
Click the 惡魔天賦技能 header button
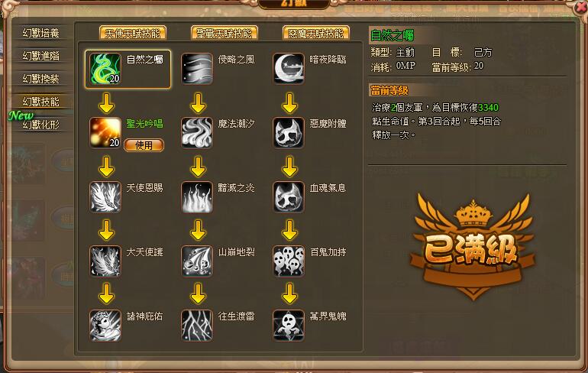coord(315,34)
